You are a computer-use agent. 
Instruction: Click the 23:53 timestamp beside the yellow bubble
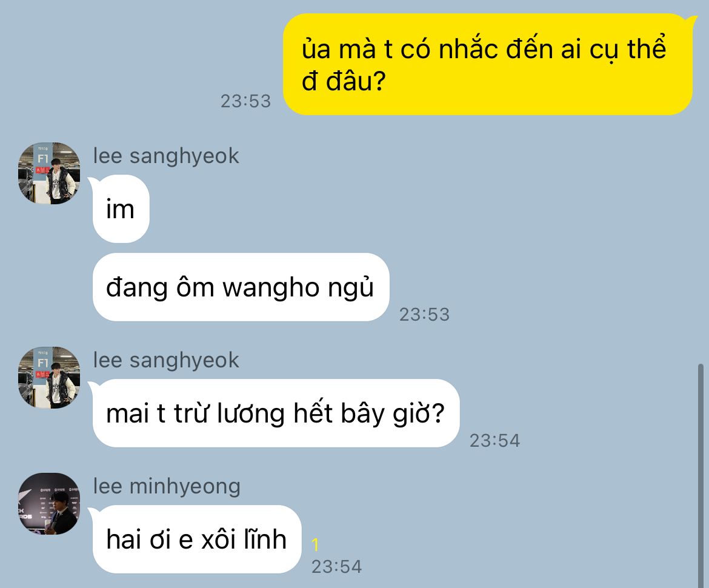pos(245,101)
